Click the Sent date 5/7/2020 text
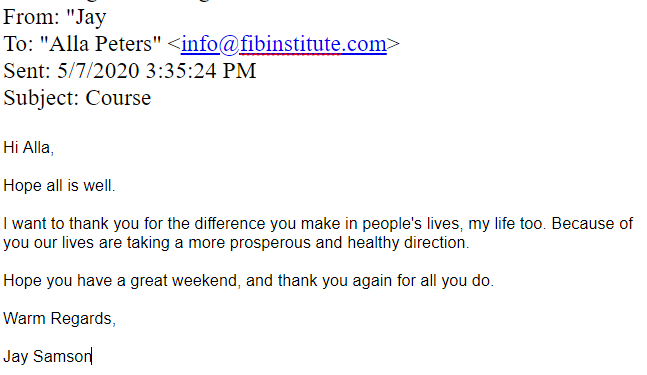Screen dimensions: 647x375 click(98, 71)
